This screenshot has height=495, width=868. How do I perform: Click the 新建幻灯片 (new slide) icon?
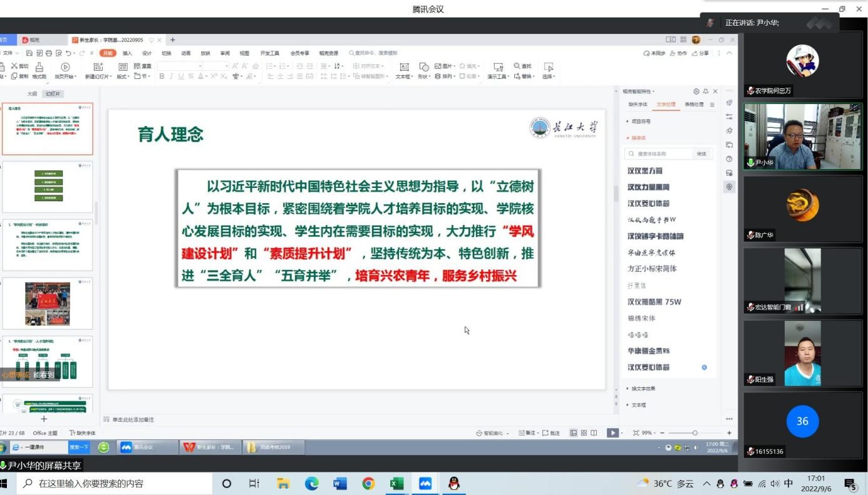click(98, 67)
